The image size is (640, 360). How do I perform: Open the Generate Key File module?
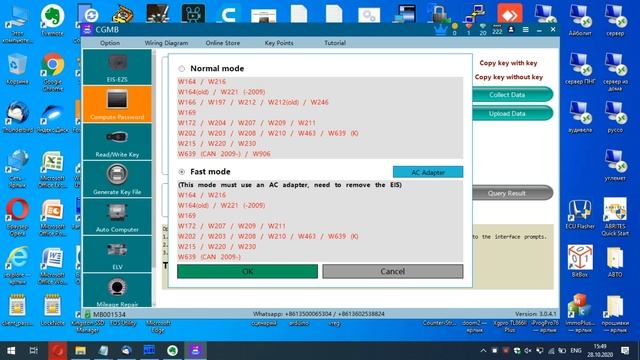[x=117, y=179]
